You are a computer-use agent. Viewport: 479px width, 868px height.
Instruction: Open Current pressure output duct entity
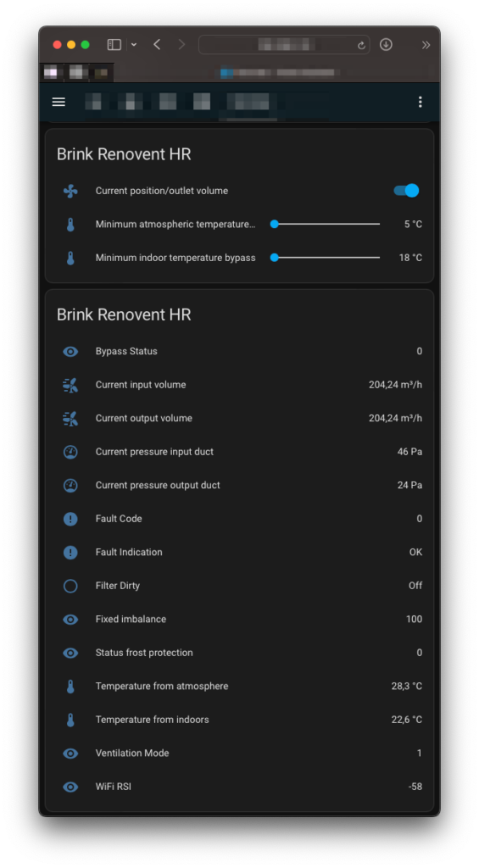coord(239,486)
